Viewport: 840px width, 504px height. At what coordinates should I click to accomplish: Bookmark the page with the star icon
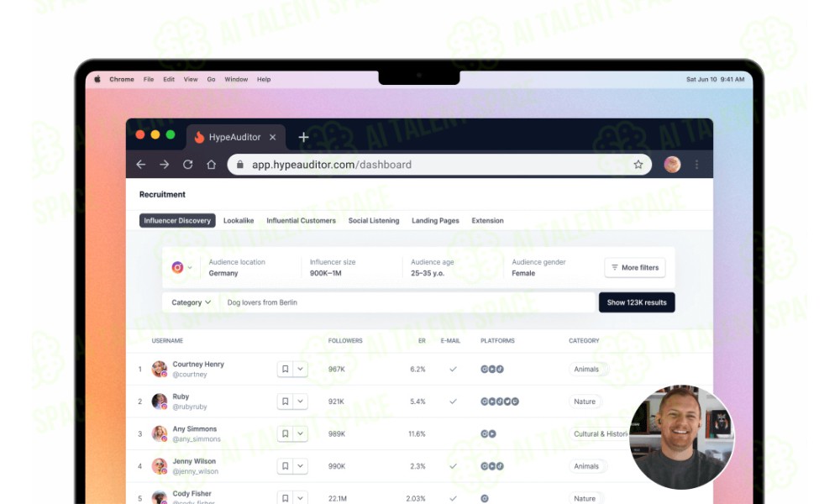(638, 165)
